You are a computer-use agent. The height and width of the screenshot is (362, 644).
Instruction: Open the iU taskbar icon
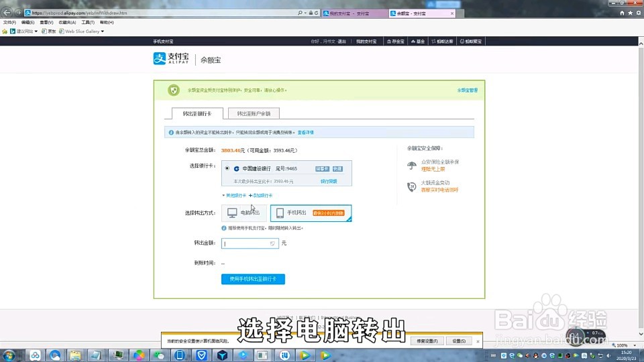[x=284, y=355]
